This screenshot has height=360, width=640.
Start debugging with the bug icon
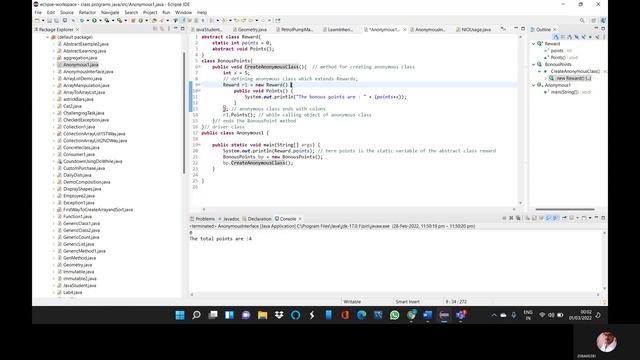pyautogui.click(x=82, y=20)
